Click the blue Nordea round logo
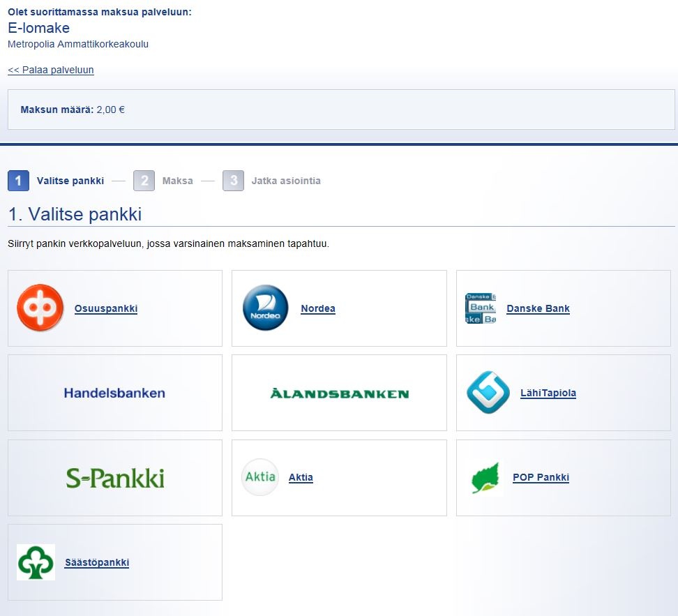The image size is (678, 616). click(266, 308)
